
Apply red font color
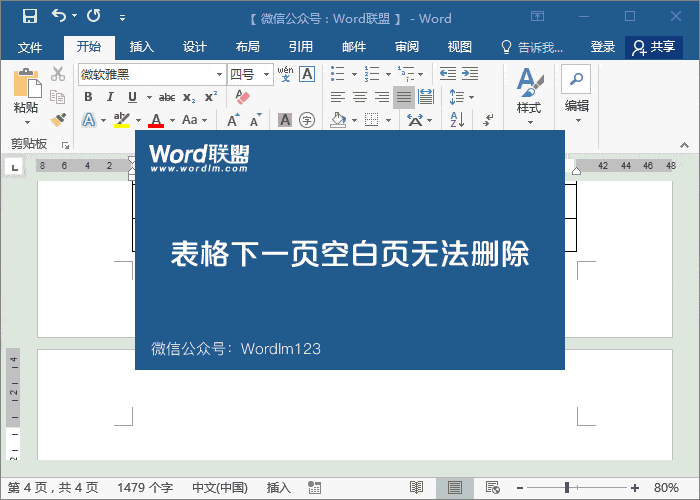tap(156, 120)
